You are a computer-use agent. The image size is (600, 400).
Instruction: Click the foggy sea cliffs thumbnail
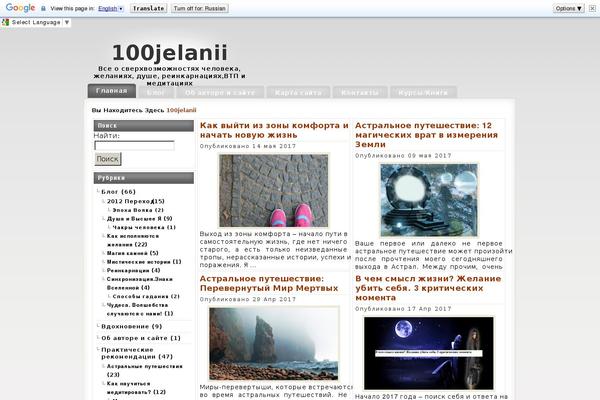274,343
